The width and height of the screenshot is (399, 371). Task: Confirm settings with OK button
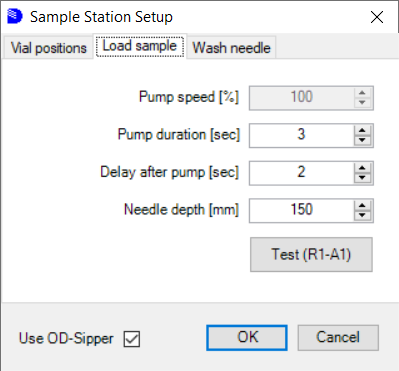click(x=247, y=338)
